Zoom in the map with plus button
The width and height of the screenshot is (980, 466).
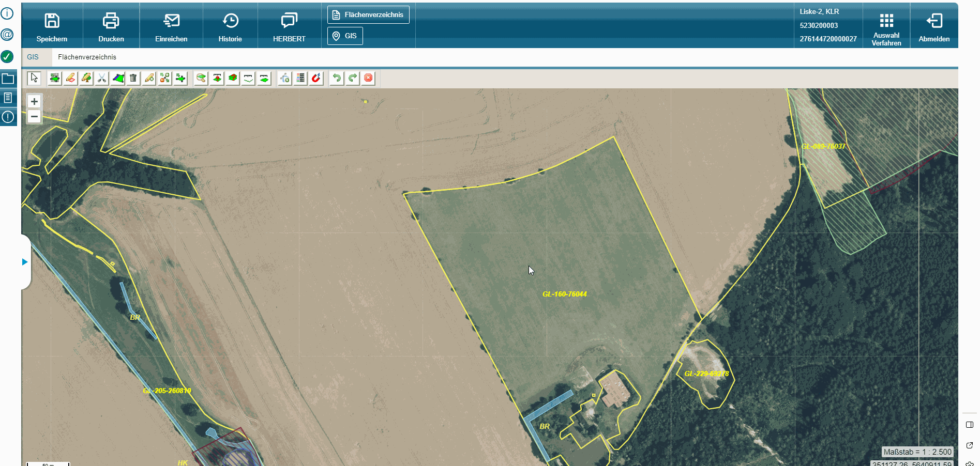pos(34,101)
